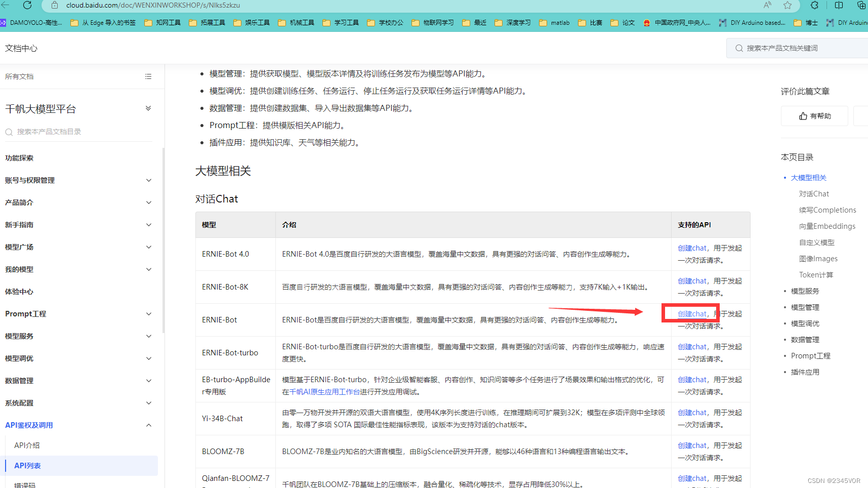
Task: Click the site lock icon in address bar
Action: click(x=55, y=5)
